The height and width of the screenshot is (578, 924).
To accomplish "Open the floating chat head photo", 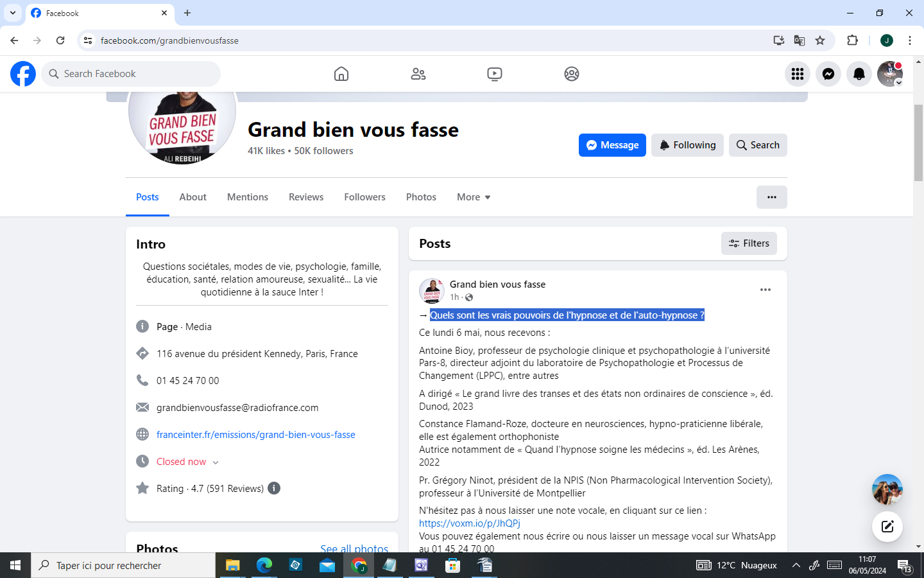I will click(887, 489).
